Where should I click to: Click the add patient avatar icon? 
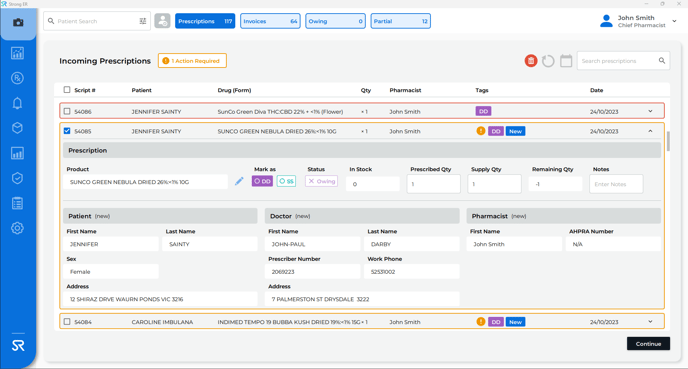point(162,21)
